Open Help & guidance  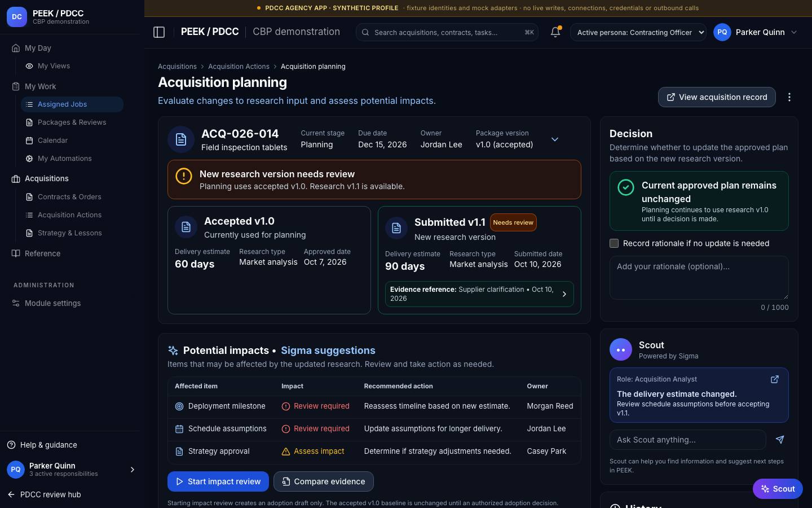pos(42,445)
